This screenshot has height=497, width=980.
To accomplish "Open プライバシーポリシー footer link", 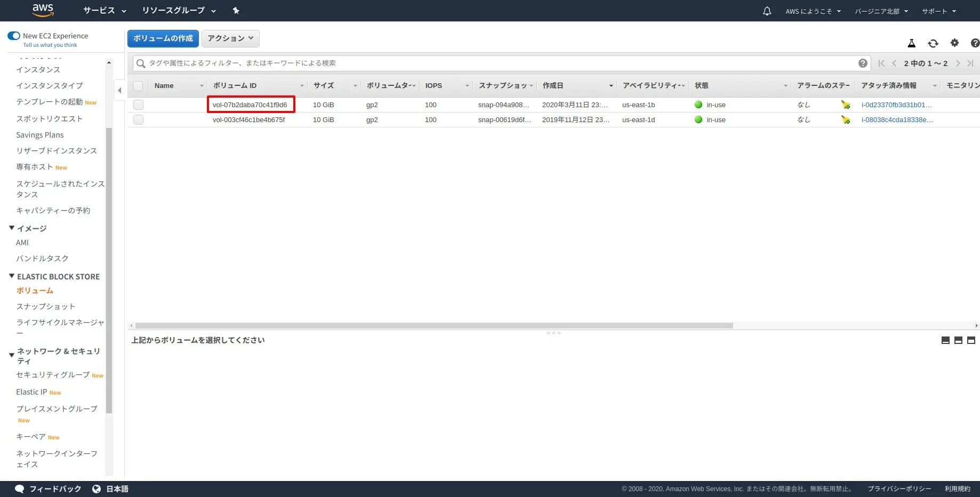I will tap(899, 488).
